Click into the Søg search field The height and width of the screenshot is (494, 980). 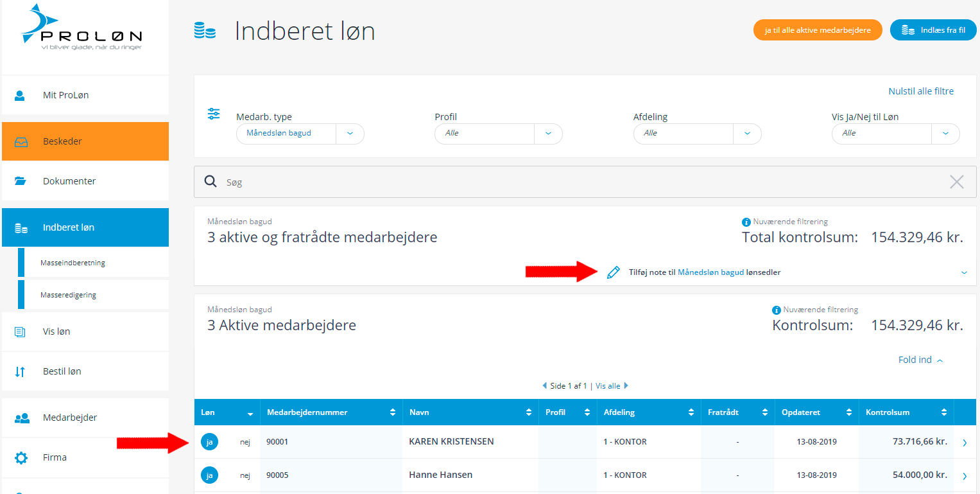coord(578,182)
